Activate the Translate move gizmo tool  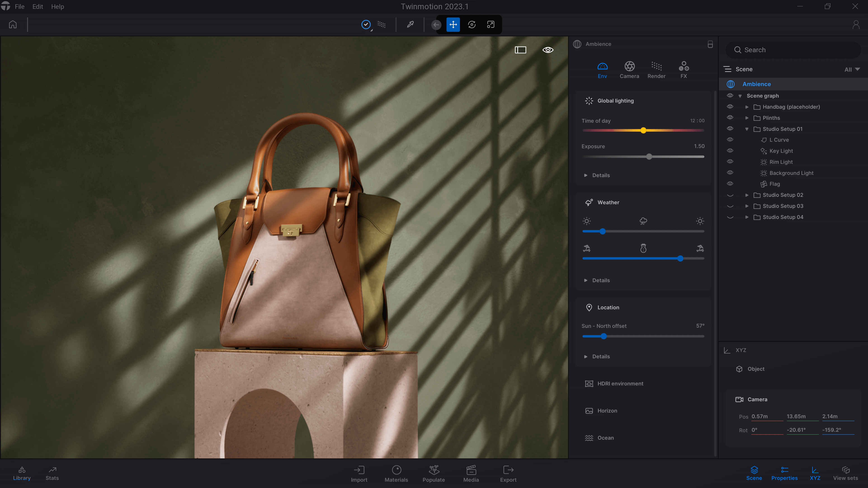(453, 24)
